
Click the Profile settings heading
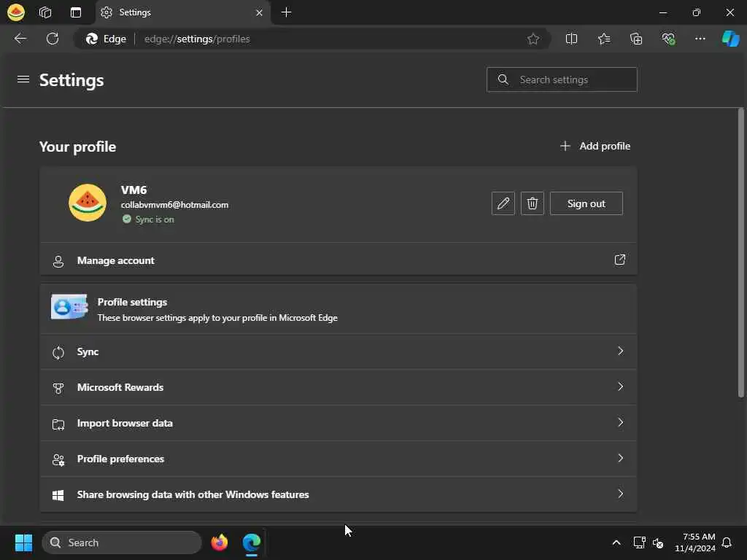pos(132,302)
